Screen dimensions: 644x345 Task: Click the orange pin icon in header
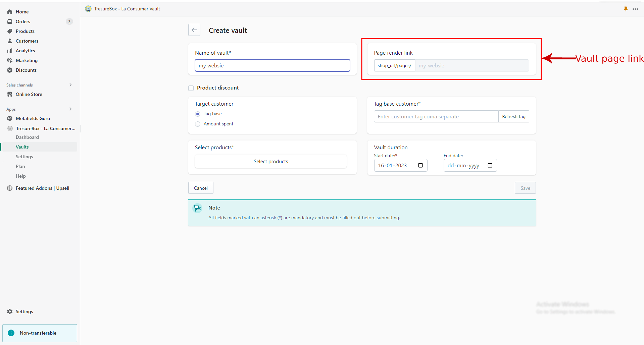pos(626,9)
